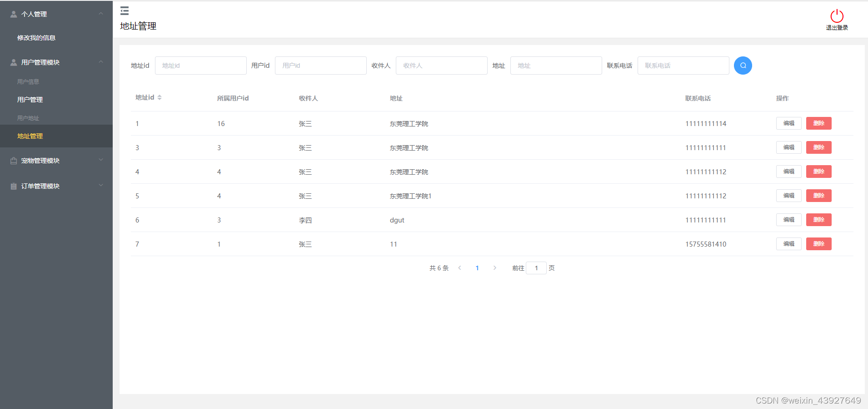Edit the row with address id 3
The width and height of the screenshot is (868, 409).
click(x=789, y=147)
